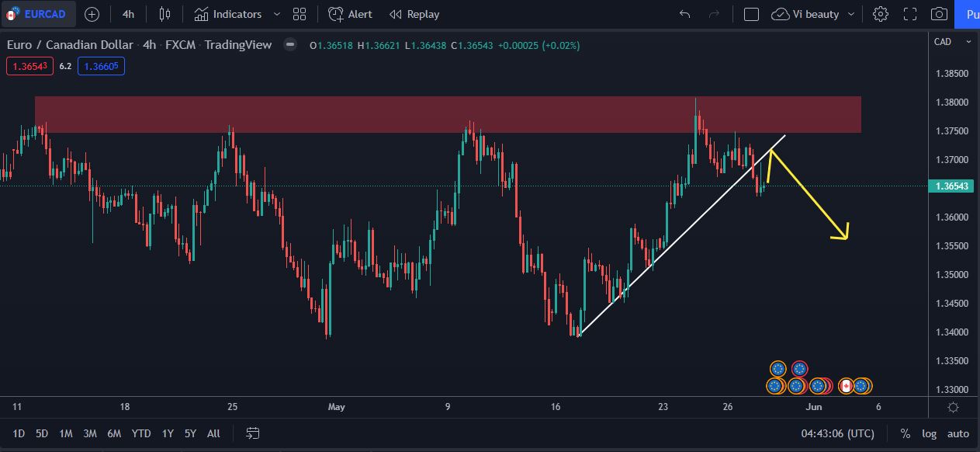Select the 3M date range

[x=90, y=433]
